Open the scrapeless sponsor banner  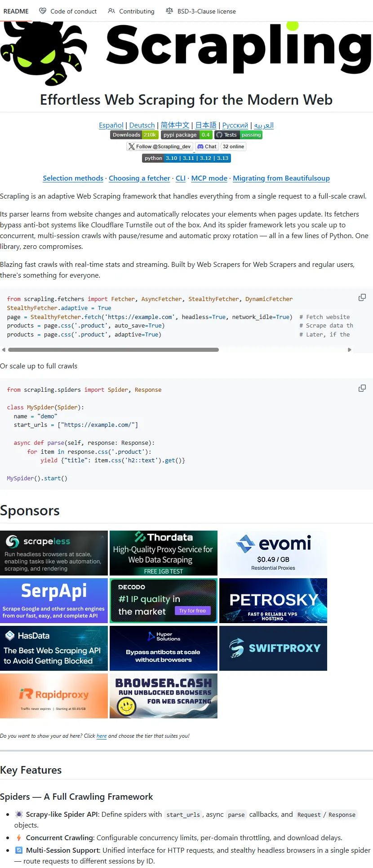54,553
